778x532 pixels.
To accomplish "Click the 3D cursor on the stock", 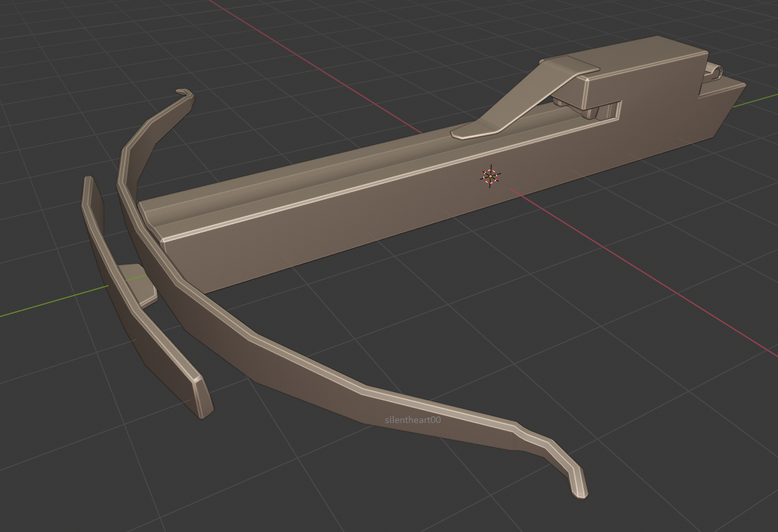I will tap(490, 176).
